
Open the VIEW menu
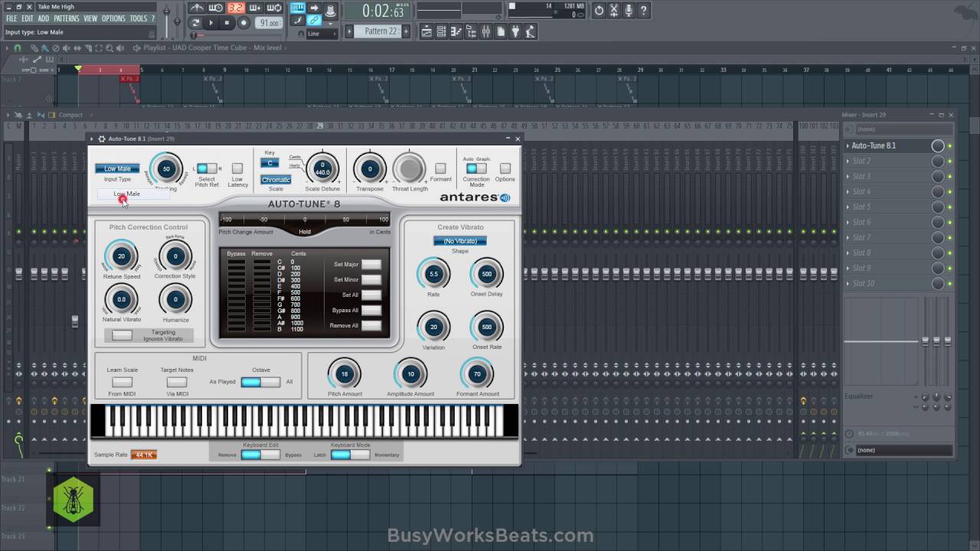pyautogui.click(x=91, y=18)
